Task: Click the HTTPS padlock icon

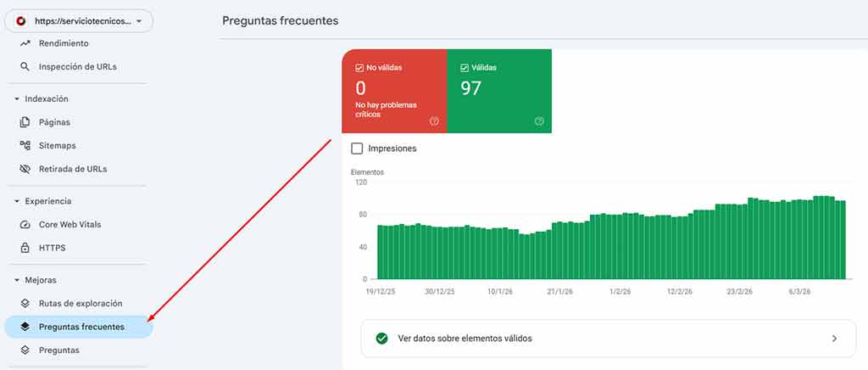Action: pyautogui.click(x=25, y=248)
